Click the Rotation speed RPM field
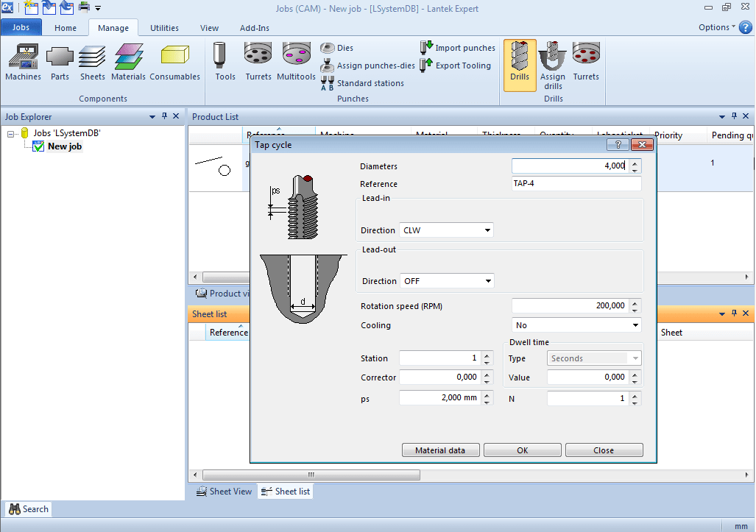The image size is (756, 532). click(x=570, y=305)
